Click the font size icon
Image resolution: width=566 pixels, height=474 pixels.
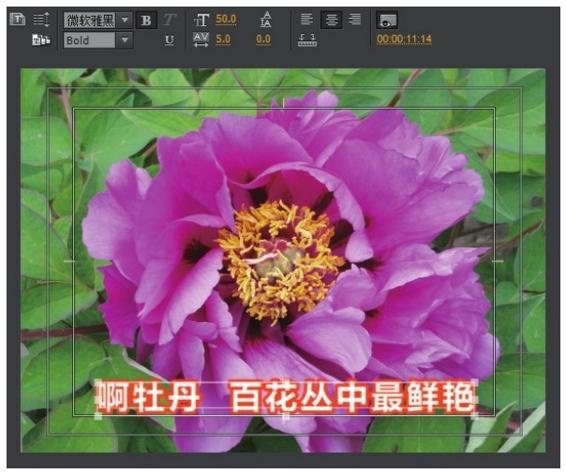pos(201,20)
